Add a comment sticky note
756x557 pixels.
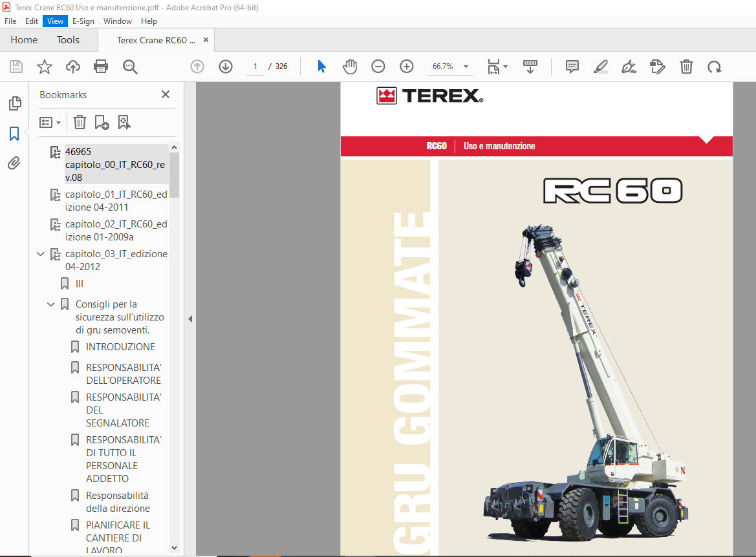click(572, 67)
